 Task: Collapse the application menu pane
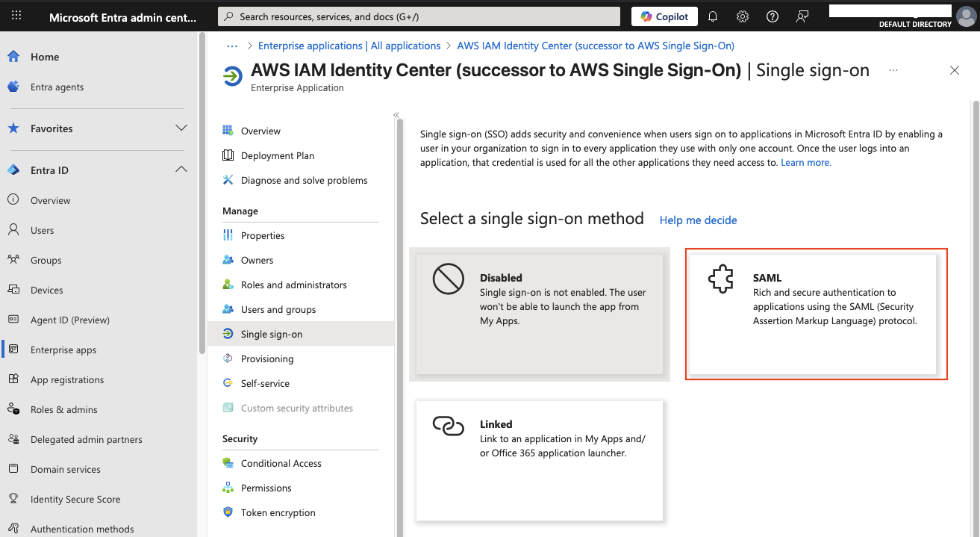pyautogui.click(x=396, y=115)
